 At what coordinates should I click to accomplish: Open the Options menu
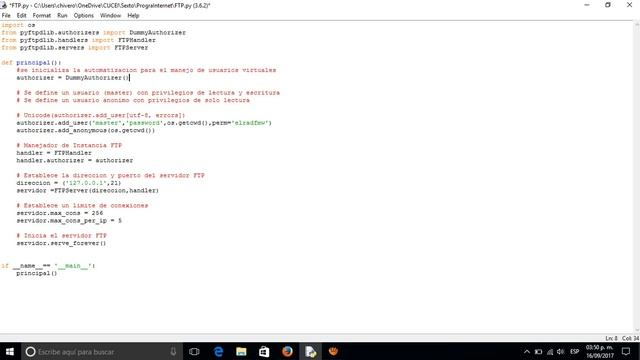[x=84, y=16]
